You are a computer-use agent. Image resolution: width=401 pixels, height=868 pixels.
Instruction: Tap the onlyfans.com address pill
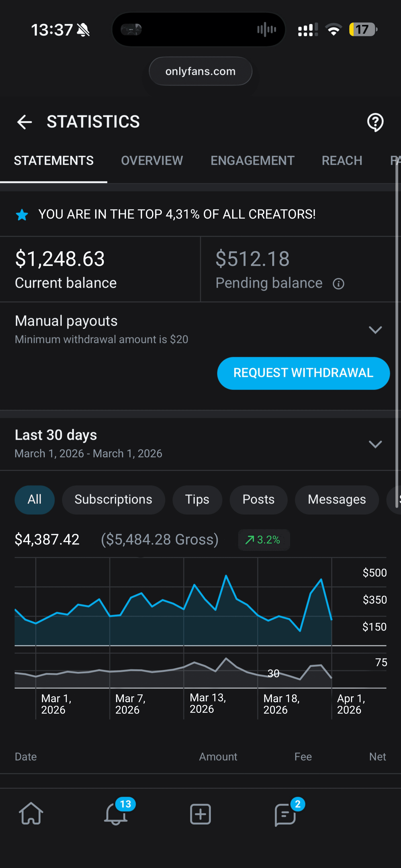(200, 71)
